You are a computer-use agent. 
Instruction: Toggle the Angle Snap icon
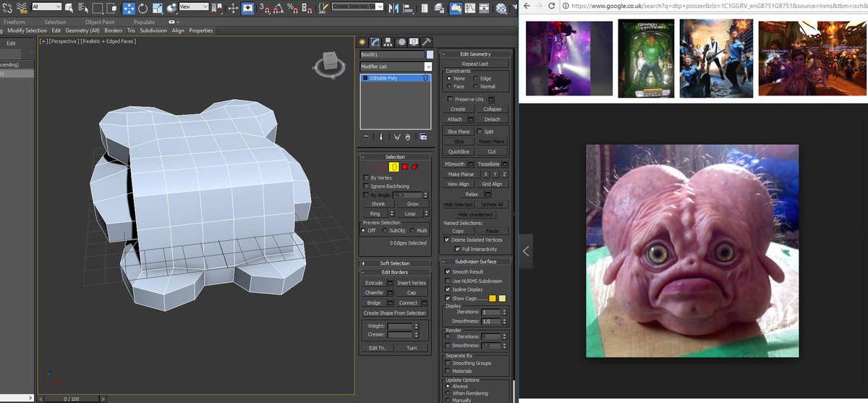[278, 8]
